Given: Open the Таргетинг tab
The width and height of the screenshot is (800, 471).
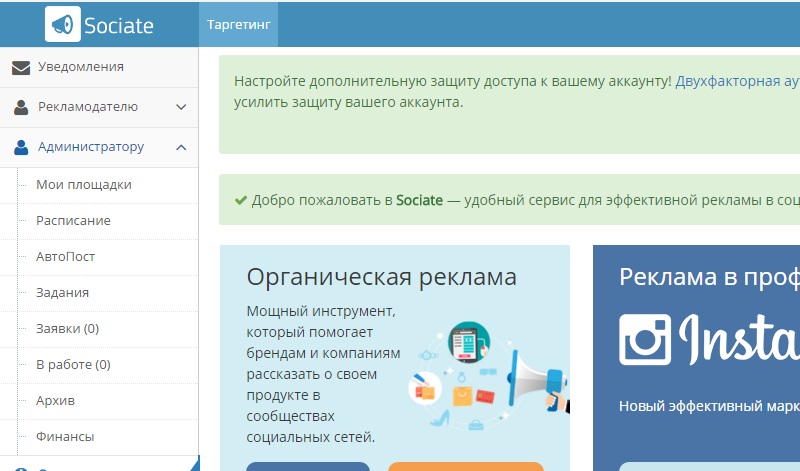Looking at the screenshot, I should [238, 24].
